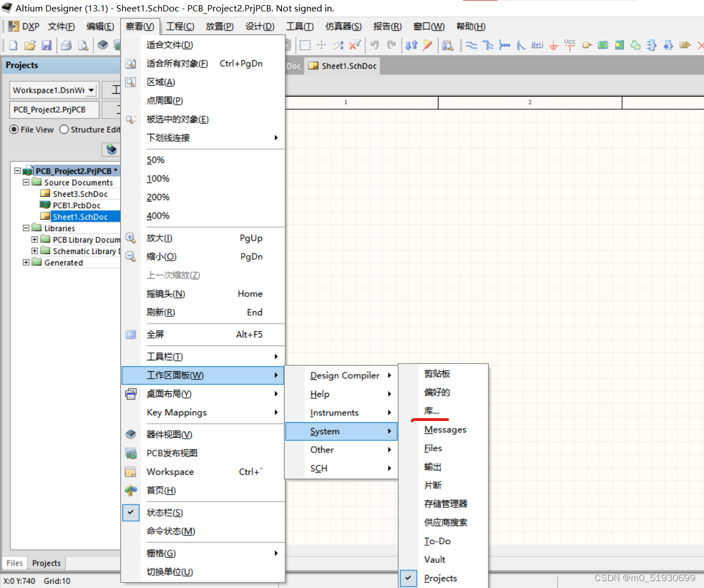Viewport: 704px width, 588px height.
Task: Click the Undo arrow icon
Action: tap(375, 45)
